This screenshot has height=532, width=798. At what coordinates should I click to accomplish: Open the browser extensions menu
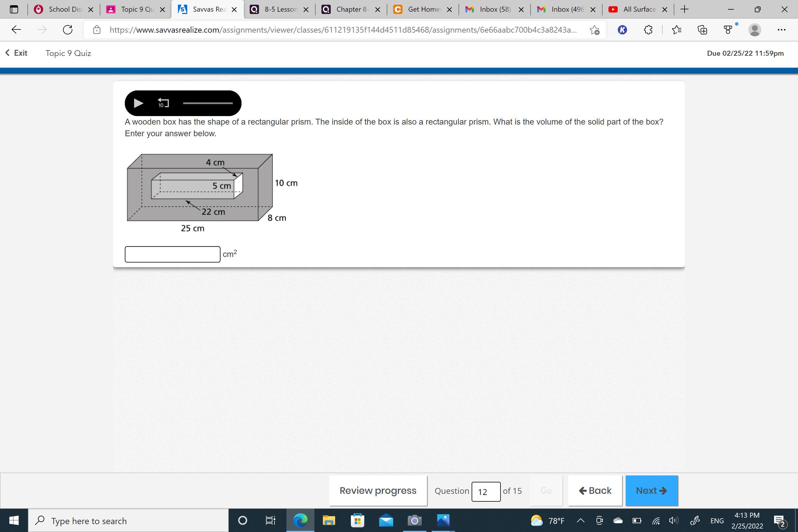pos(648,30)
